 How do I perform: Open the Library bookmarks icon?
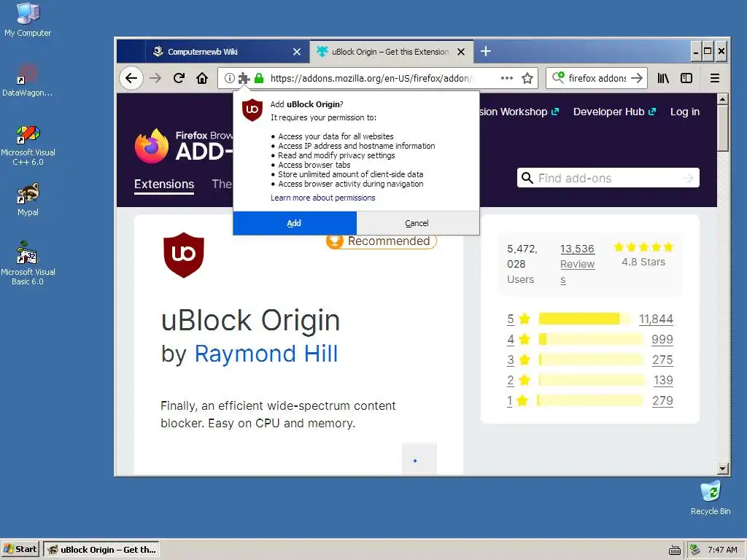click(x=663, y=78)
